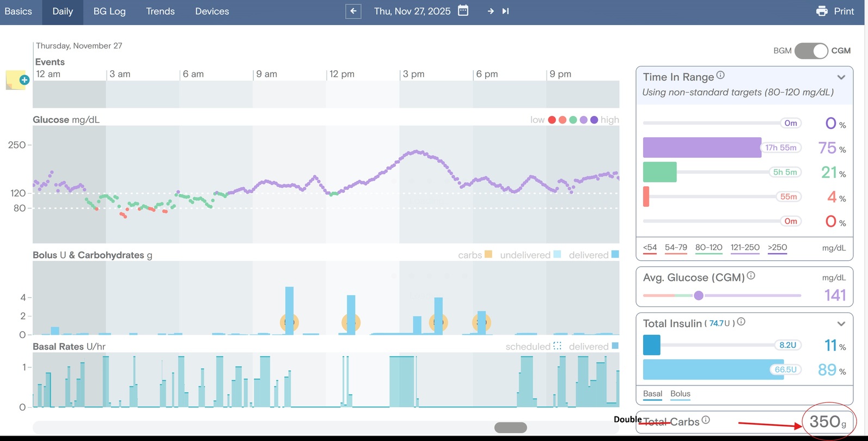Click the 'Using non-standard targets' note

[738, 93]
